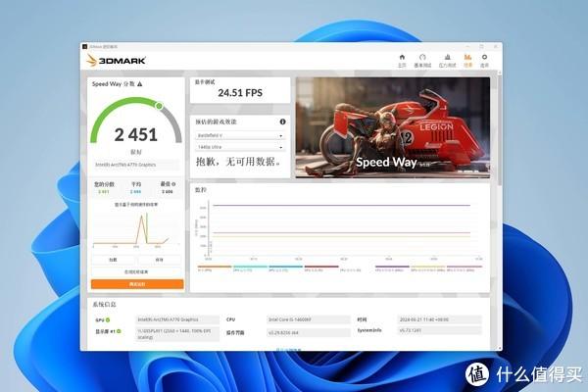This screenshot has width=588, height=392.
Task: Select the time value 2024-06-21 field
Action: 439,319
